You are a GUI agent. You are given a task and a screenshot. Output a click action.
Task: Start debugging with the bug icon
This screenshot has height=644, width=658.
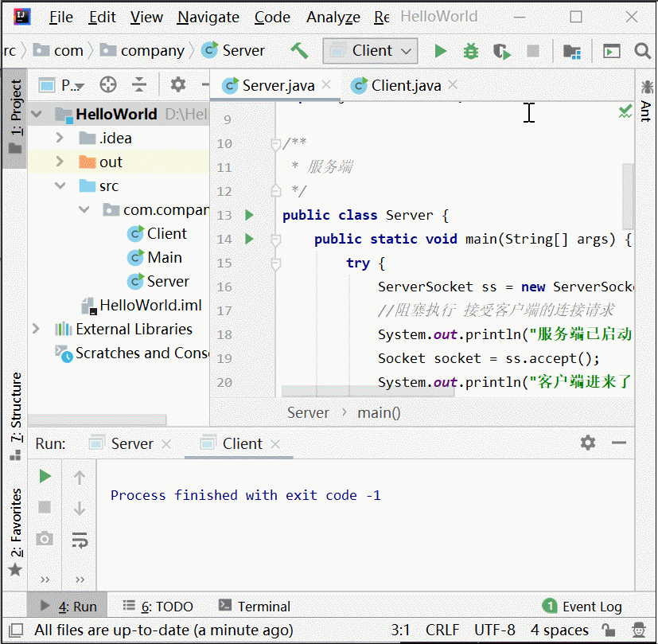click(471, 51)
